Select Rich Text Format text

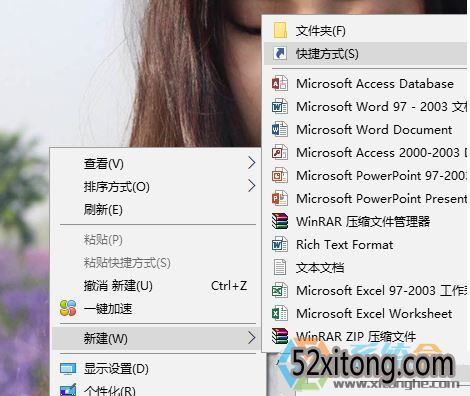pos(345,245)
